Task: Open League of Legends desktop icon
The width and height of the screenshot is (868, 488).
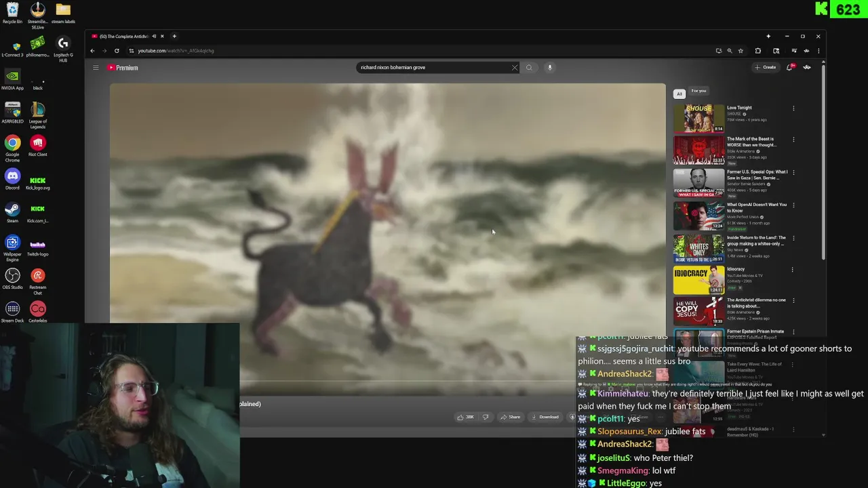Action: pyautogui.click(x=38, y=116)
